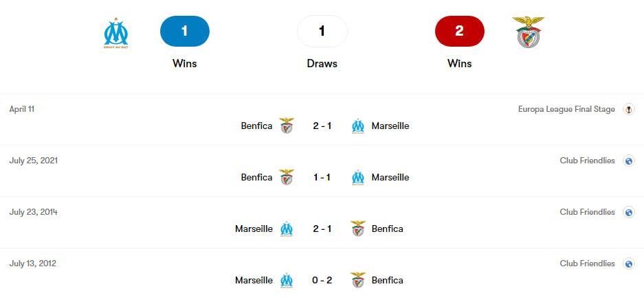Image resolution: width=644 pixels, height=304 pixels.
Task: Click the Europa League trophy icon
Action: pos(628,109)
